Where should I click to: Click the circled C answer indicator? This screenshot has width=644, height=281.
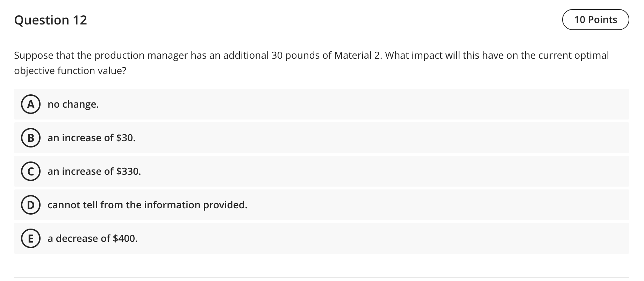coord(30,171)
